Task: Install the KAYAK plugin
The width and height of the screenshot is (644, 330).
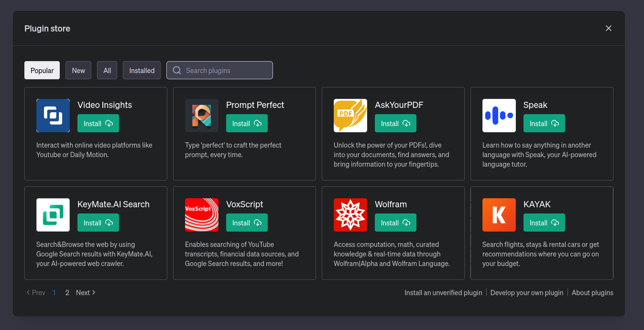Action: coord(544,223)
